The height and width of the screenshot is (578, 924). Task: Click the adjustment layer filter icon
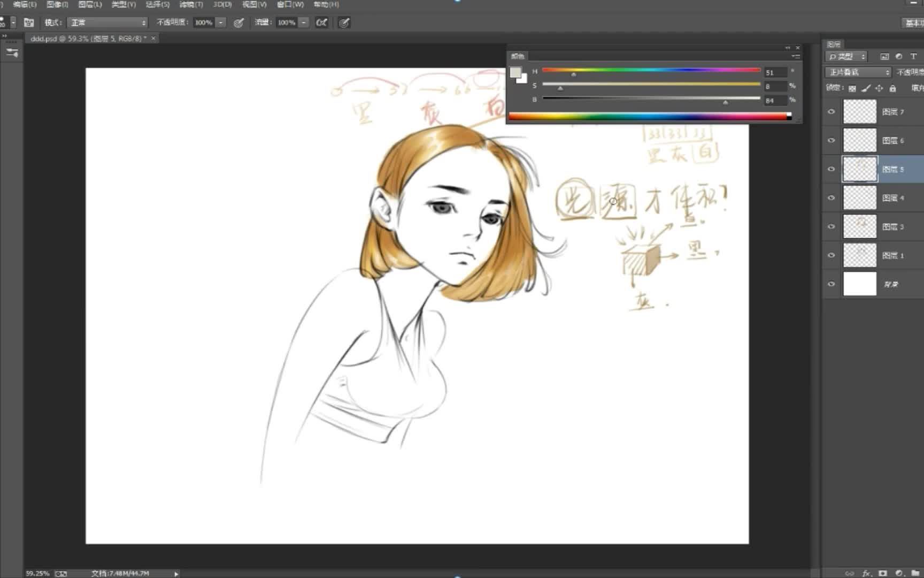[x=899, y=56]
